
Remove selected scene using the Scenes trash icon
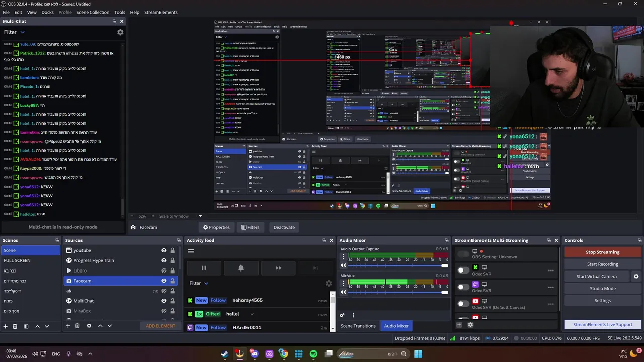(x=15, y=326)
